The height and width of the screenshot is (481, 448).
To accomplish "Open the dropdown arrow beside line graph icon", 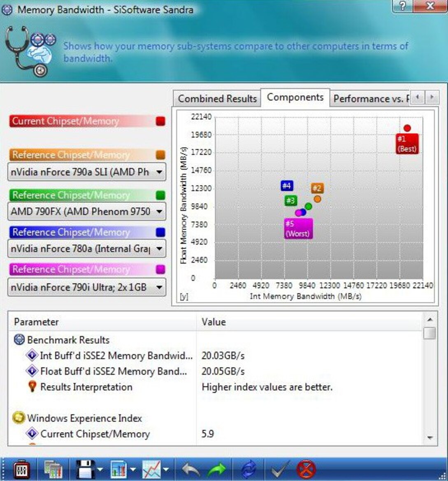I will (x=166, y=469).
